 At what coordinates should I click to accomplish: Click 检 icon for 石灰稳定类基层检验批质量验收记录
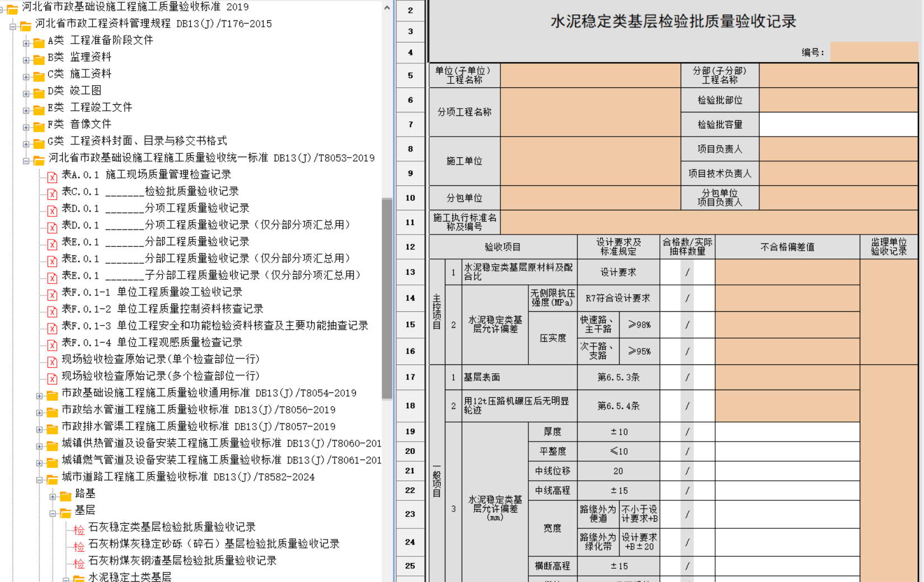click(79, 529)
